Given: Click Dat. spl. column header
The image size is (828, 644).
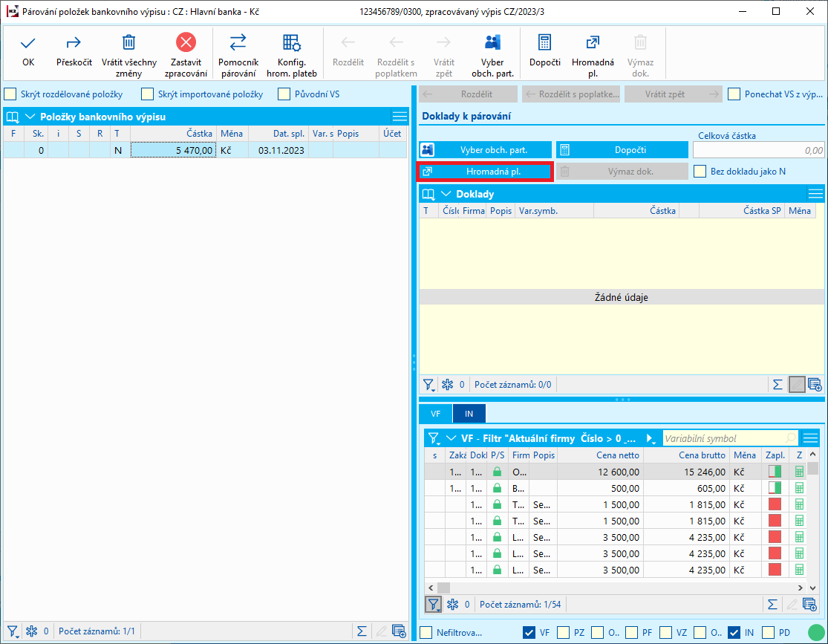Looking at the screenshot, I should pos(278,134).
